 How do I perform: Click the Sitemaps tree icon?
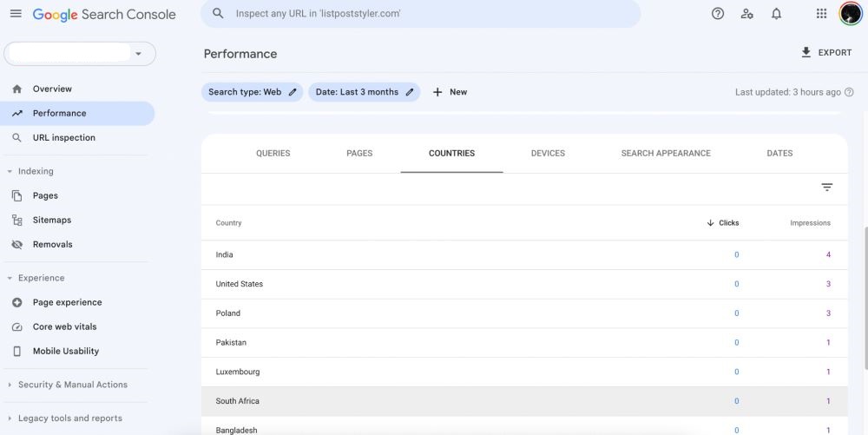(17, 220)
